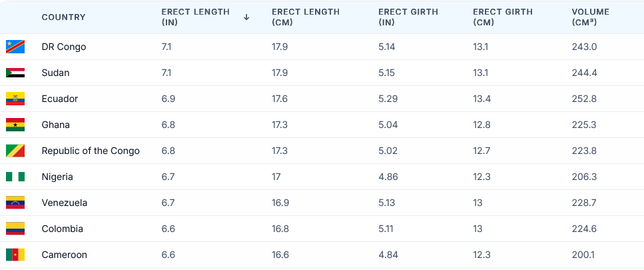Click the DR Congo flag icon
Viewport: 644px width, 270px height.
click(x=15, y=47)
